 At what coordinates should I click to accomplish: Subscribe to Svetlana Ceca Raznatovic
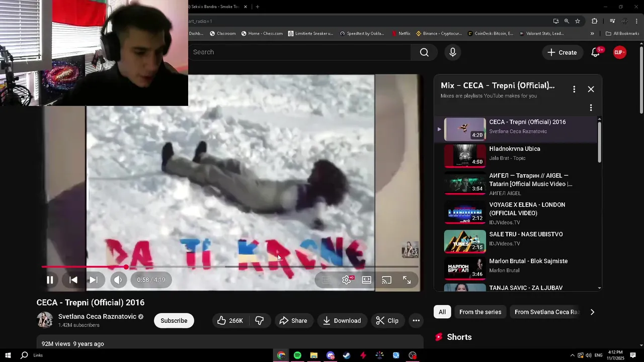tap(174, 321)
